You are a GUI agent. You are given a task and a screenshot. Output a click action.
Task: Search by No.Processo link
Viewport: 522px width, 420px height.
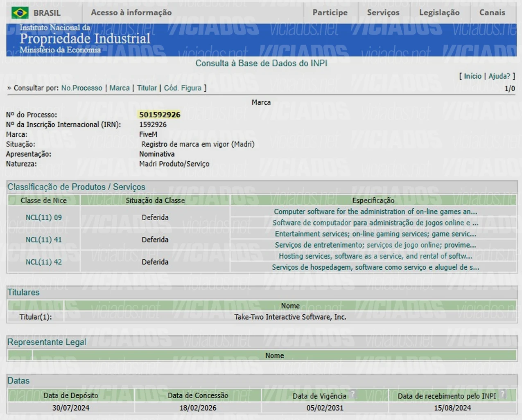(81, 88)
